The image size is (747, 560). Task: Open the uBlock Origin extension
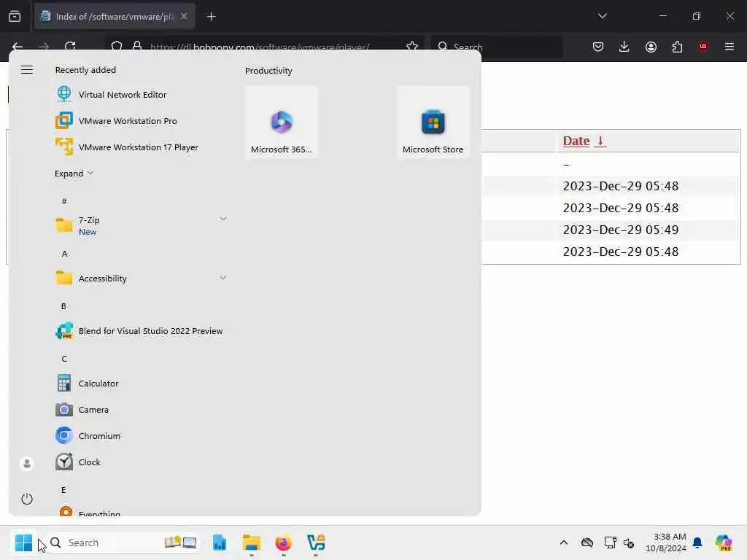tap(703, 47)
